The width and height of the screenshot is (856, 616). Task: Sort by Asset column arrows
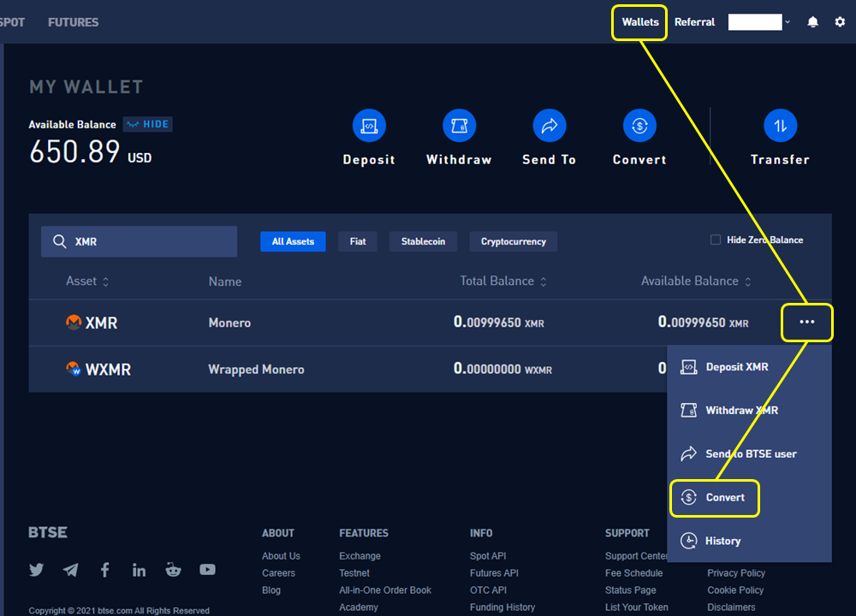[105, 281]
